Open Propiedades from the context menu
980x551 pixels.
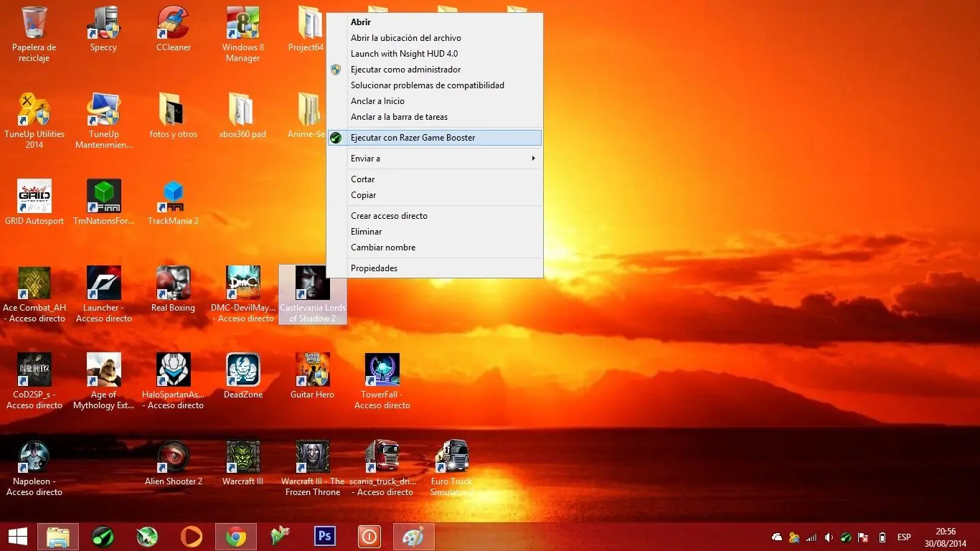tap(435, 268)
